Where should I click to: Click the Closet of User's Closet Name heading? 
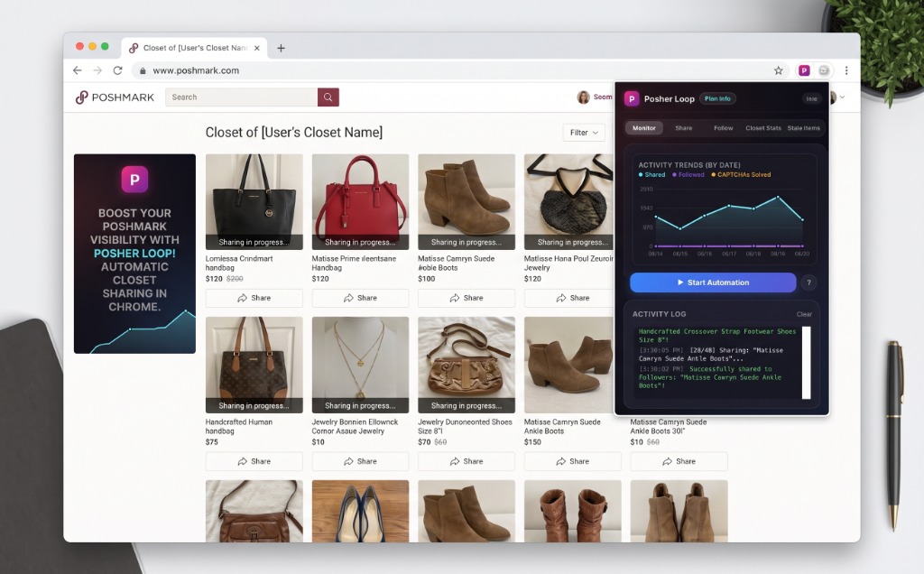pos(293,133)
